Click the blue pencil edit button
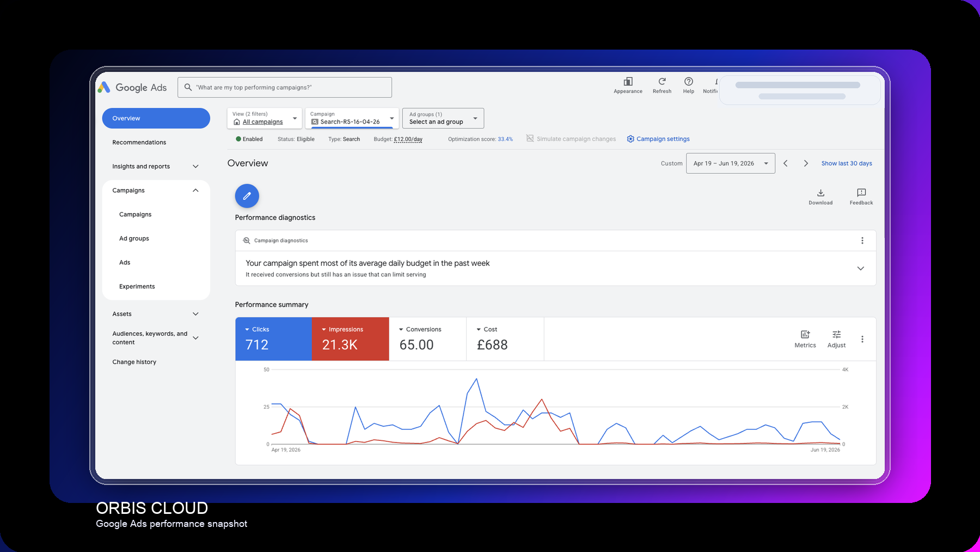Screen dimensions: 980x552 point(247,196)
